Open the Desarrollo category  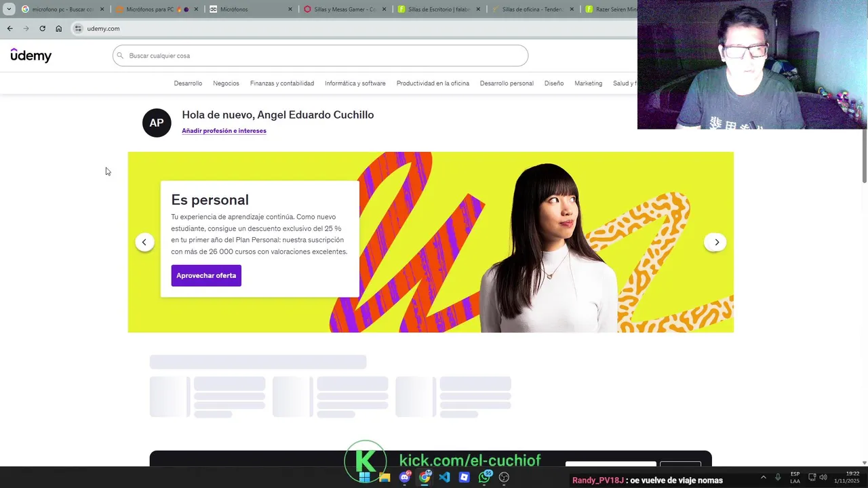tap(188, 83)
